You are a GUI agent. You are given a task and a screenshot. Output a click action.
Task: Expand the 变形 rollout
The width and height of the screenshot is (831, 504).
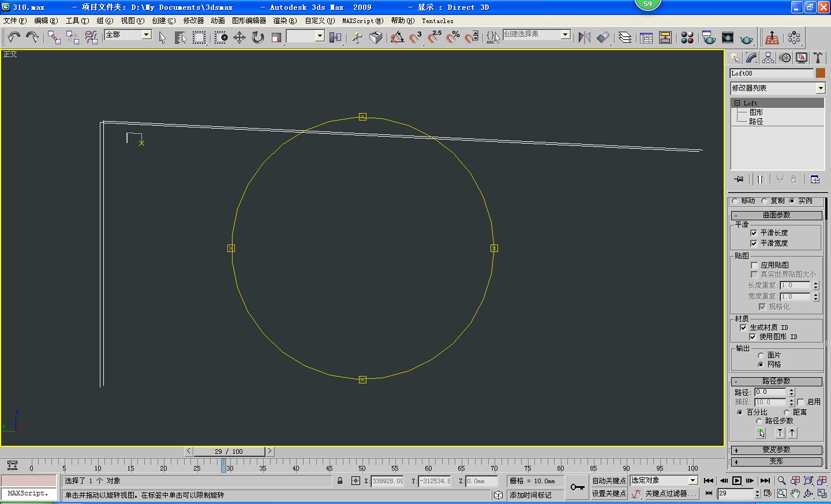tap(776, 461)
